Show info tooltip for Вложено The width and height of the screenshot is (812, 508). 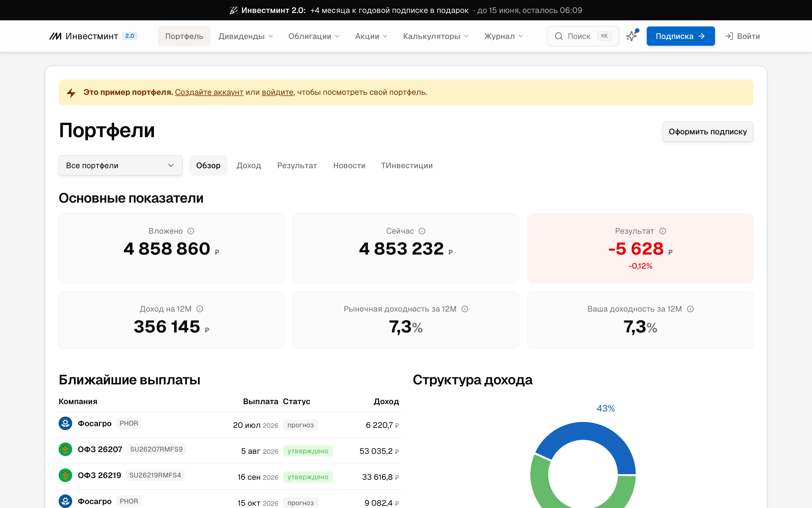(x=191, y=231)
